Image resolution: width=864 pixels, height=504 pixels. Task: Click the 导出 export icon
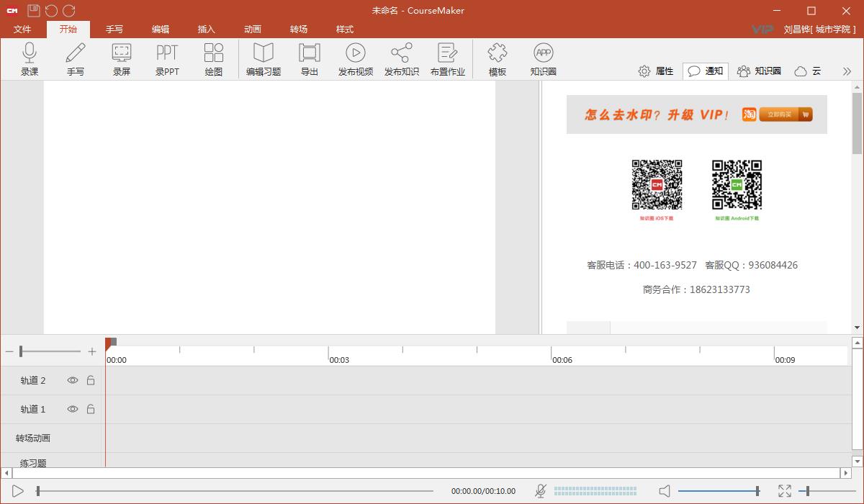click(x=310, y=59)
